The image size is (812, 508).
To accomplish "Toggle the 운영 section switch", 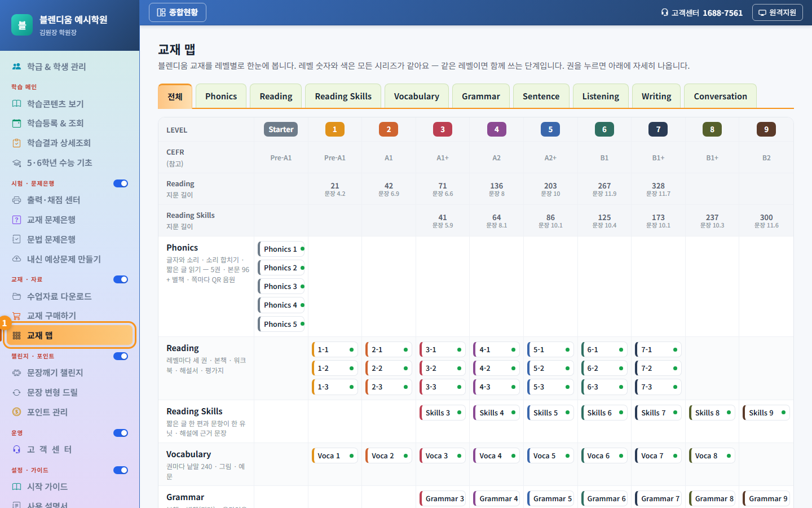I will click(121, 433).
